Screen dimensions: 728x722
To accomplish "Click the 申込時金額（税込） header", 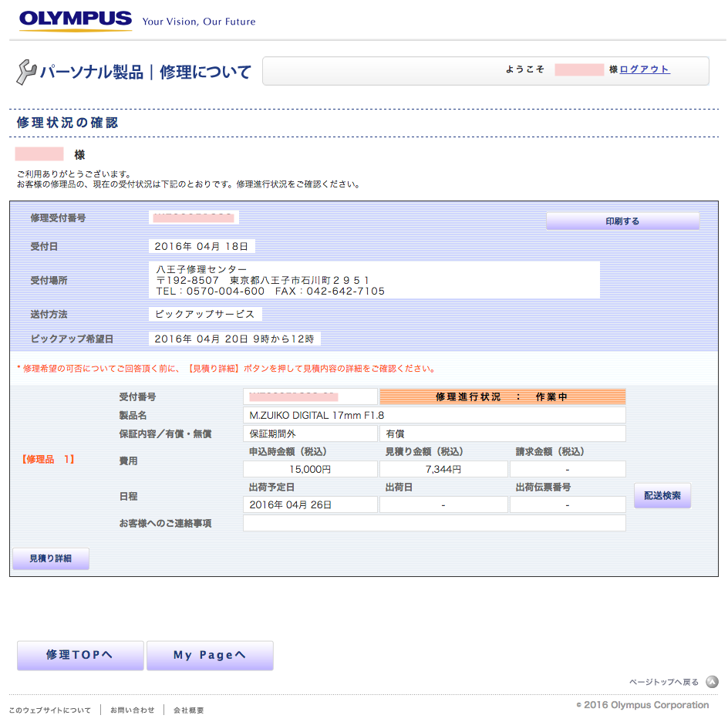I will pyautogui.click(x=288, y=451).
